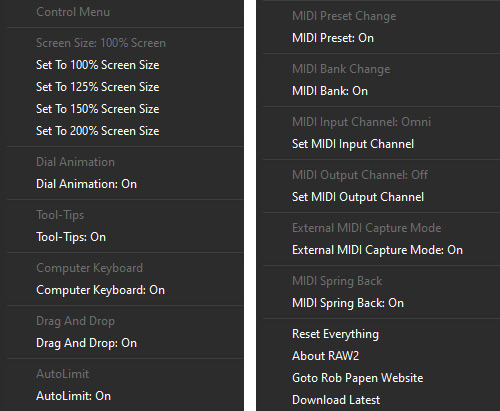Toggle External MIDI Capture Mode: On
The height and width of the screenshot is (411, 500).
pyautogui.click(x=381, y=250)
